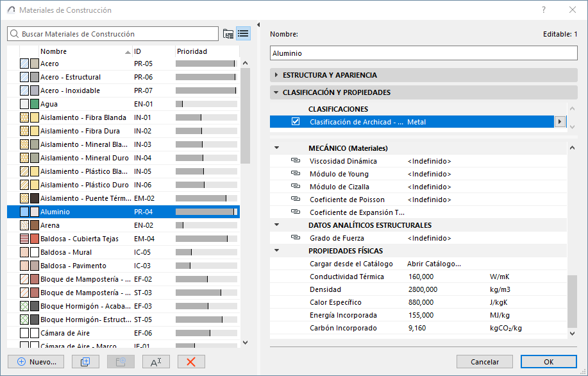Delete material with red X button

coord(190,361)
